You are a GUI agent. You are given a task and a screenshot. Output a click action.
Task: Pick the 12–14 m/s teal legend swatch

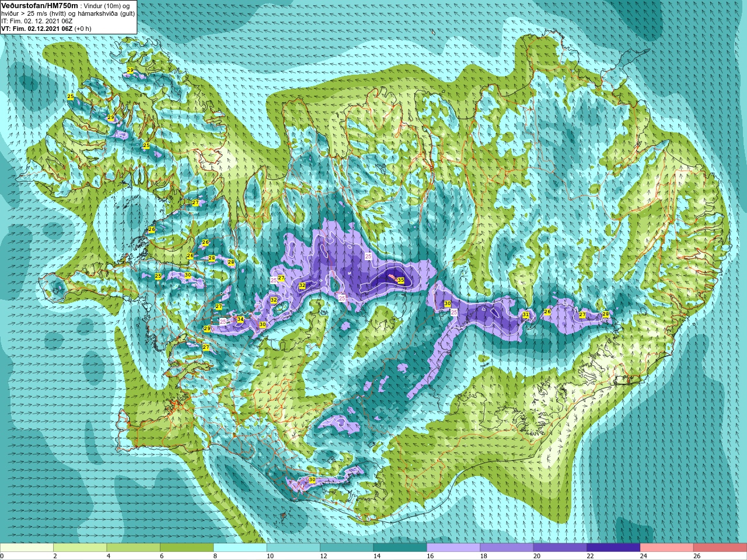[347, 548]
